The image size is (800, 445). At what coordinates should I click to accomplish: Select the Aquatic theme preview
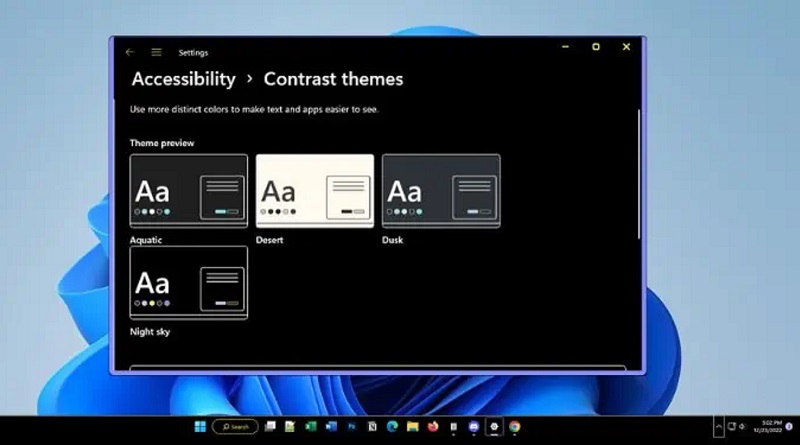[x=189, y=191]
